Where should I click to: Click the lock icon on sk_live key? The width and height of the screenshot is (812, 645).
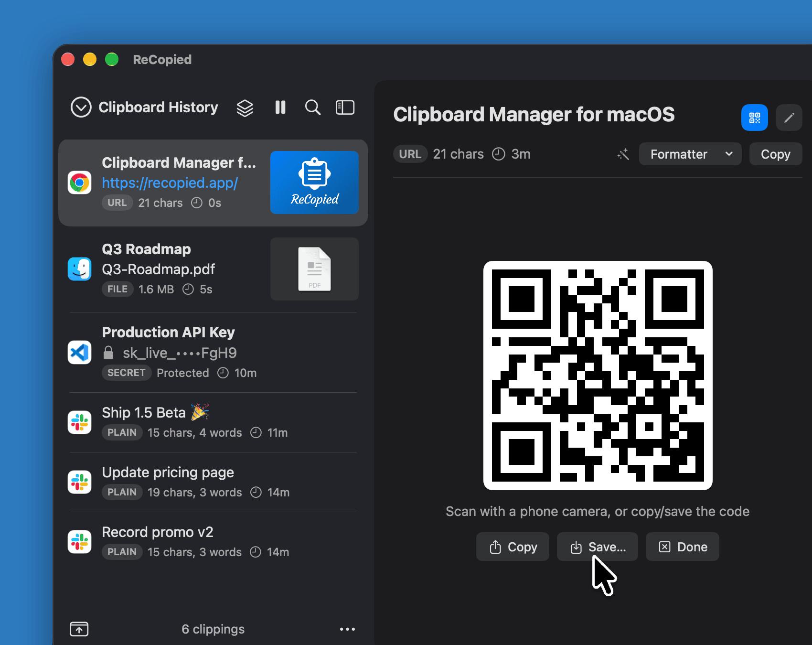coord(108,353)
